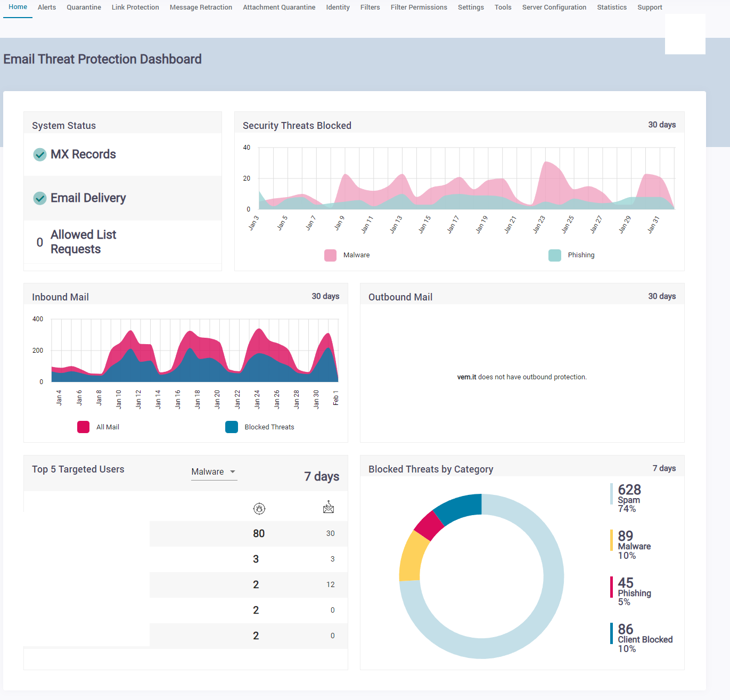
Task: Click the Email Delivery green checkmark icon
Action: click(40, 198)
